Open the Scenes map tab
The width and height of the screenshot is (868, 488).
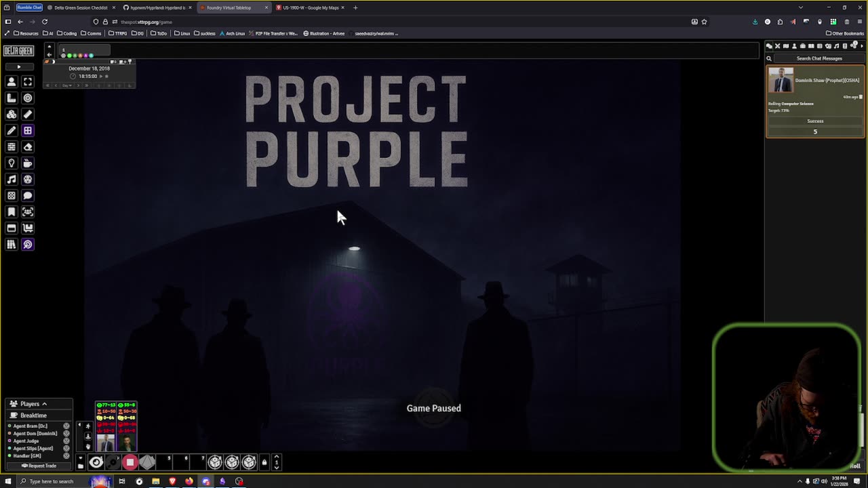pos(786,46)
